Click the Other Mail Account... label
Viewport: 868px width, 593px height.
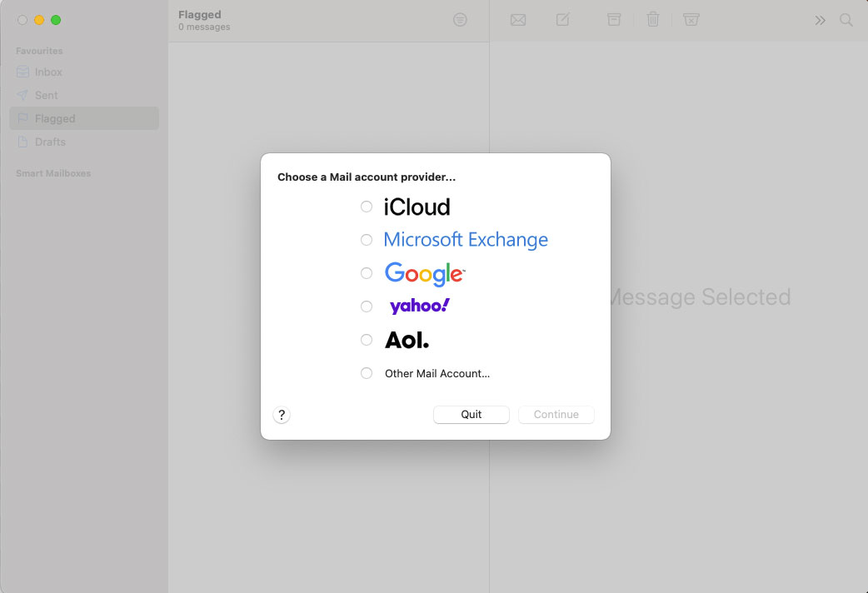point(437,374)
